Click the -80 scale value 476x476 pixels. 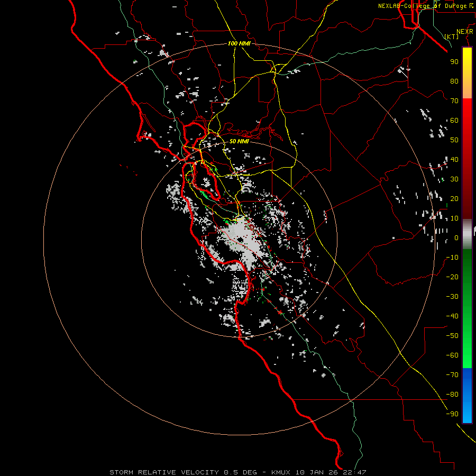point(452,395)
